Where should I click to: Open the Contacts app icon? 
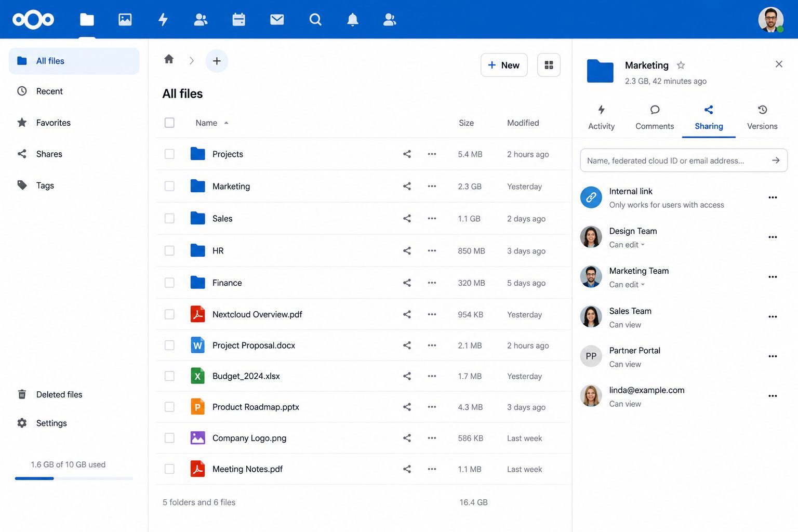click(201, 20)
